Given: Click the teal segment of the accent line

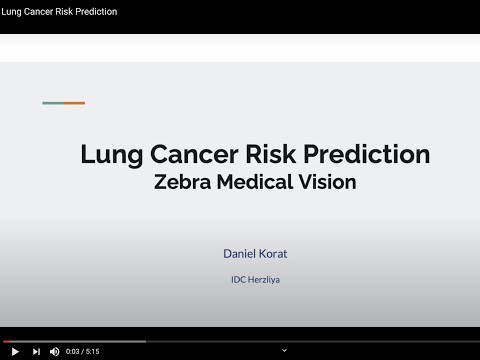Looking at the screenshot, I should (53, 103).
